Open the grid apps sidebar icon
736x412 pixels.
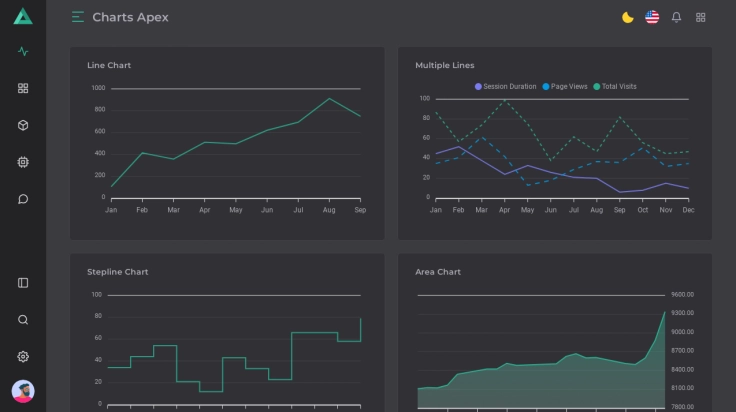click(23, 88)
